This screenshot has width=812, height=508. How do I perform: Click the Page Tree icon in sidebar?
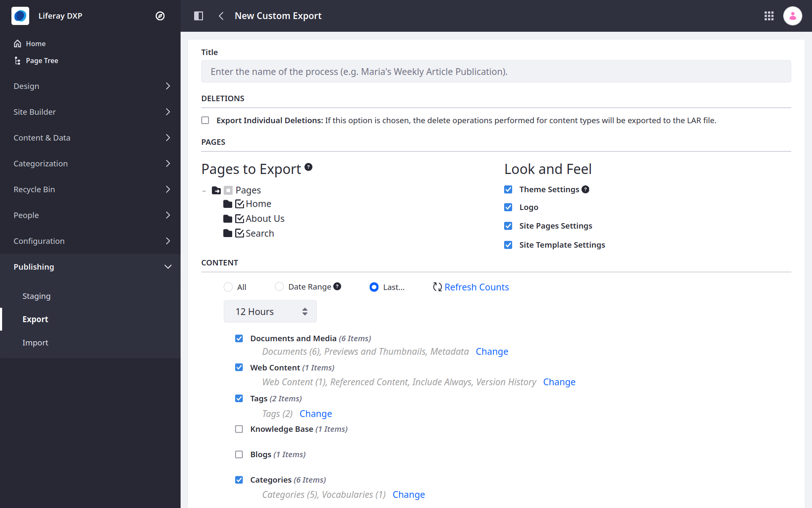(17, 60)
